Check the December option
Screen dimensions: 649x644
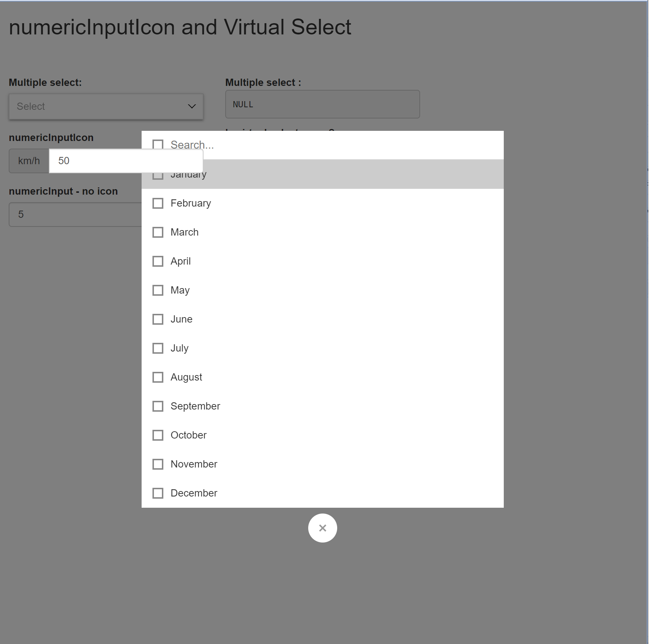158,493
